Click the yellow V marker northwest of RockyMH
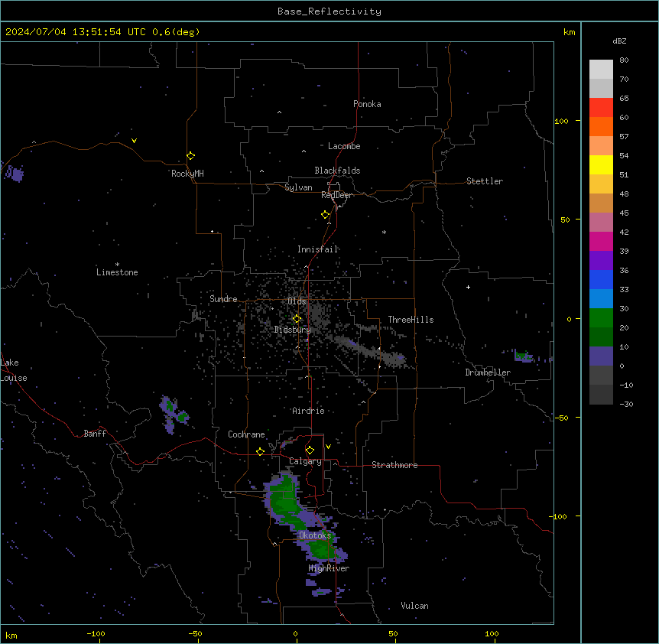Image resolution: width=659 pixels, height=644 pixels. pyautogui.click(x=134, y=141)
